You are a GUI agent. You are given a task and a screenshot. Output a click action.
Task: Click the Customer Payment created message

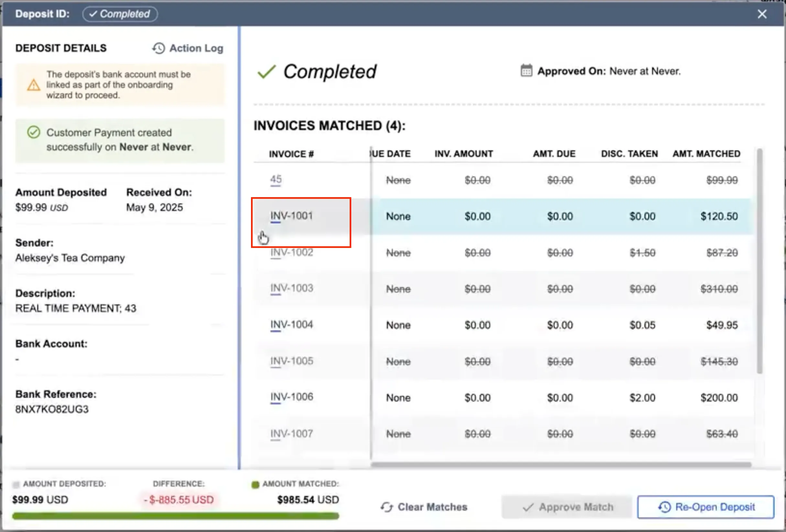point(120,140)
